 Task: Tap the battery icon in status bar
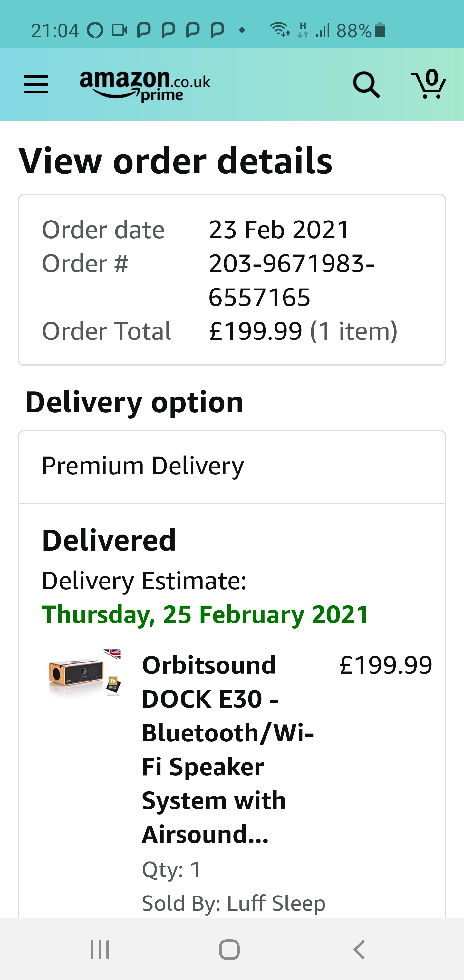click(x=380, y=30)
